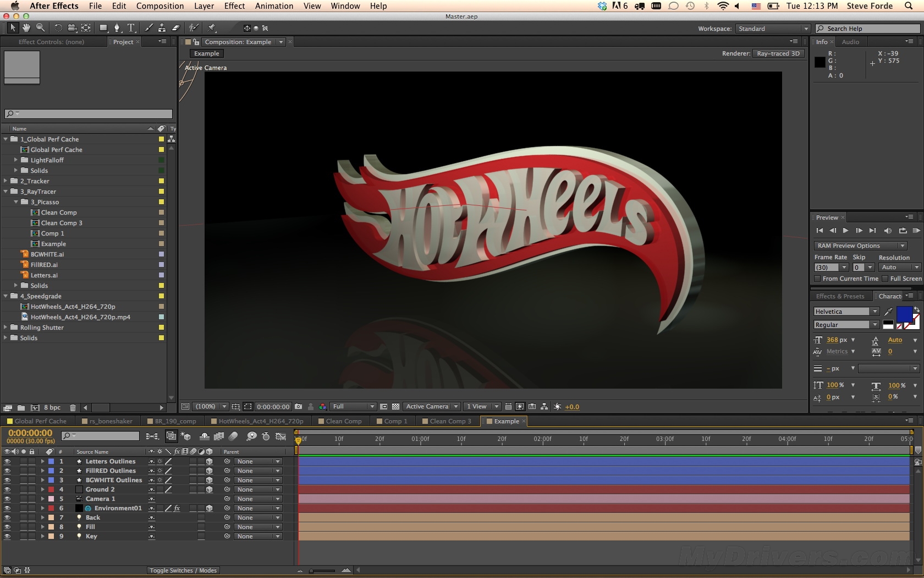
Task: Select the Horizontal Type tool
Action: click(x=131, y=28)
